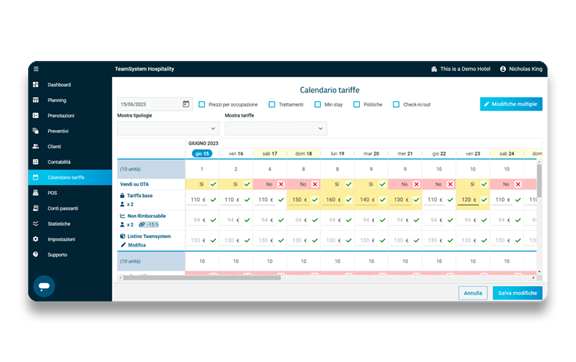Click the Statistiche chart icon
Image resolution: width=576 pixels, height=362 pixels.
pyautogui.click(x=36, y=224)
